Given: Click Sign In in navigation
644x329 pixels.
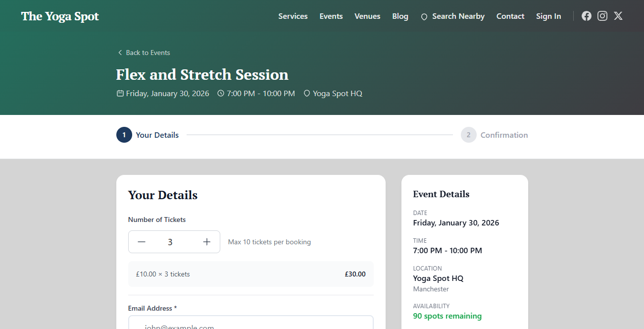Looking at the screenshot, I should (548, 16).
